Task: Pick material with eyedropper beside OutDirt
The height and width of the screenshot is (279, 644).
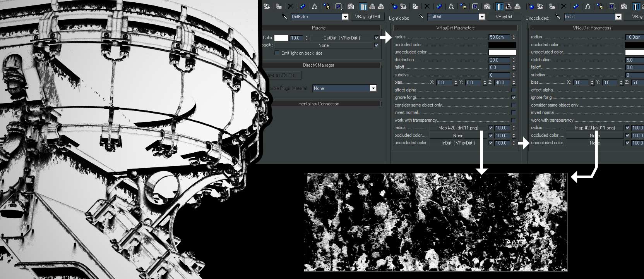Action: tap(421, 17)
